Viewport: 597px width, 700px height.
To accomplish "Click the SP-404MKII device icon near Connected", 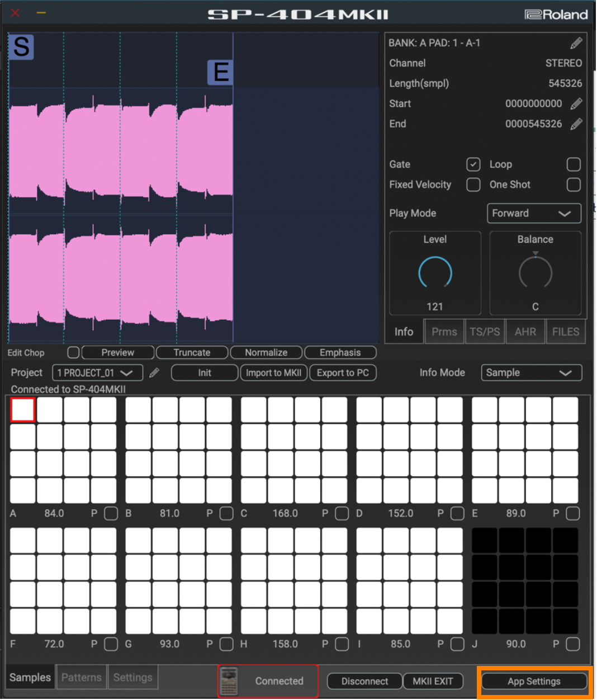I will coord(229,681).
